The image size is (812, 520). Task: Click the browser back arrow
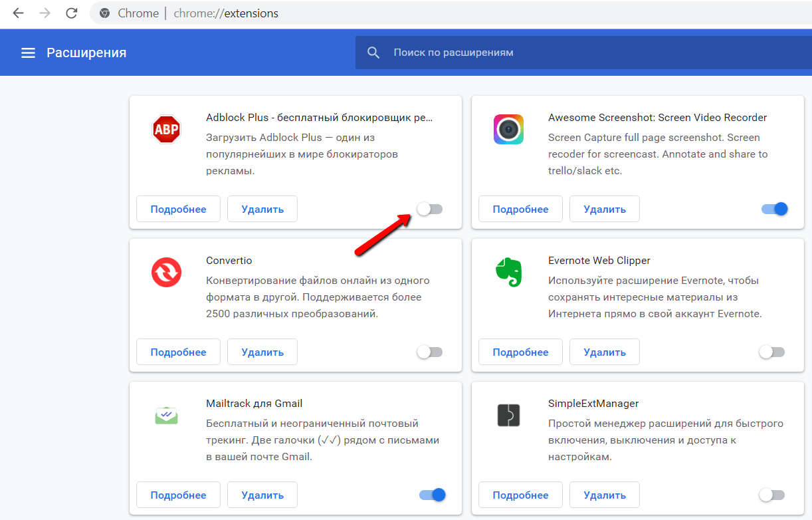[x=18, y=13]
